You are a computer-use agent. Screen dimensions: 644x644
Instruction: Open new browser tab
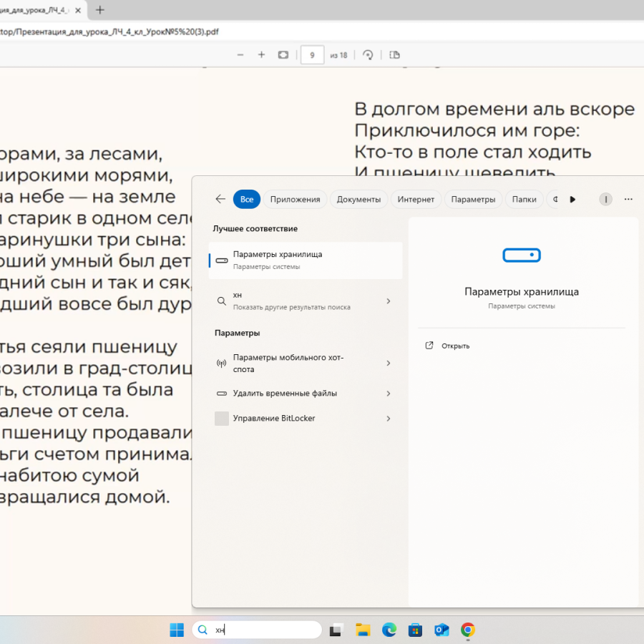pyautogui.click(x=100, y=10)
